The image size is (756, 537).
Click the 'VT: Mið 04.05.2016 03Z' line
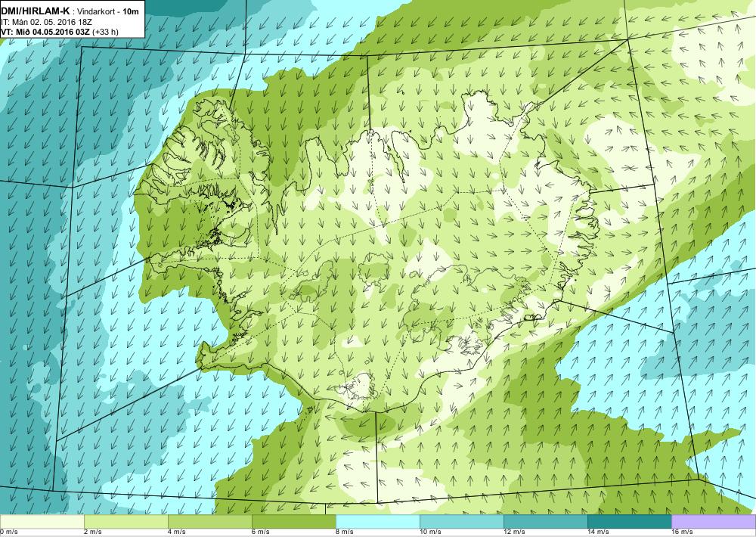coord(45,32)
